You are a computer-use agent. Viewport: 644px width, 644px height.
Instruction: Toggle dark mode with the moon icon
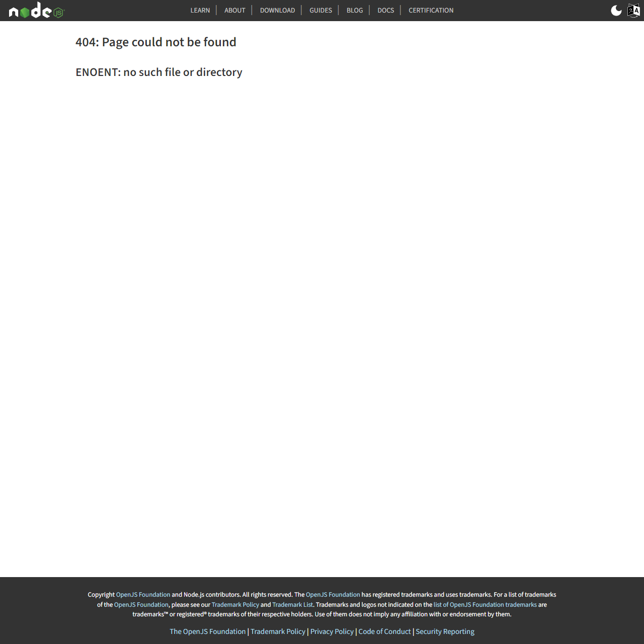(x=616, y=10)
